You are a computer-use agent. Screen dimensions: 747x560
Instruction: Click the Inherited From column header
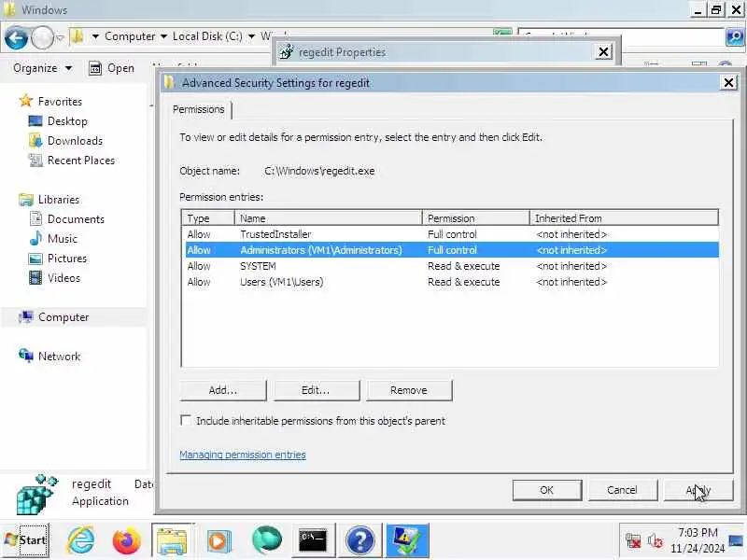[624, 218]
